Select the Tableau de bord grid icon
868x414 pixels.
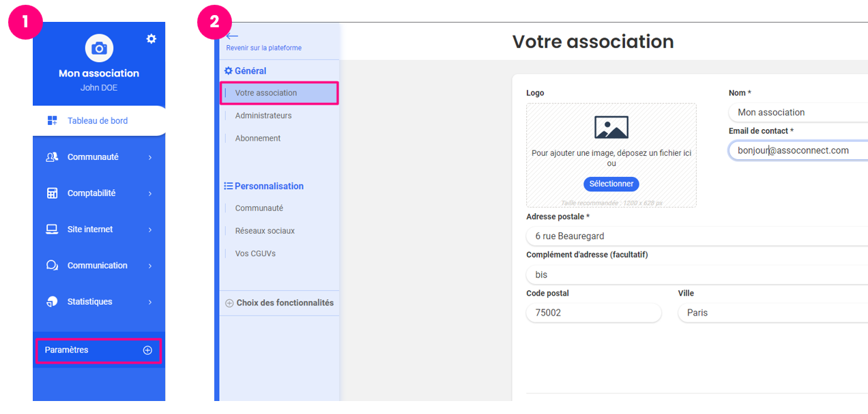click(x=51, y=120)
